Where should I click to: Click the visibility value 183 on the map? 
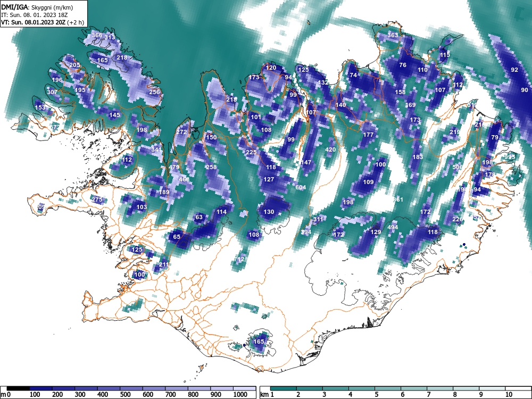(418, 157)
